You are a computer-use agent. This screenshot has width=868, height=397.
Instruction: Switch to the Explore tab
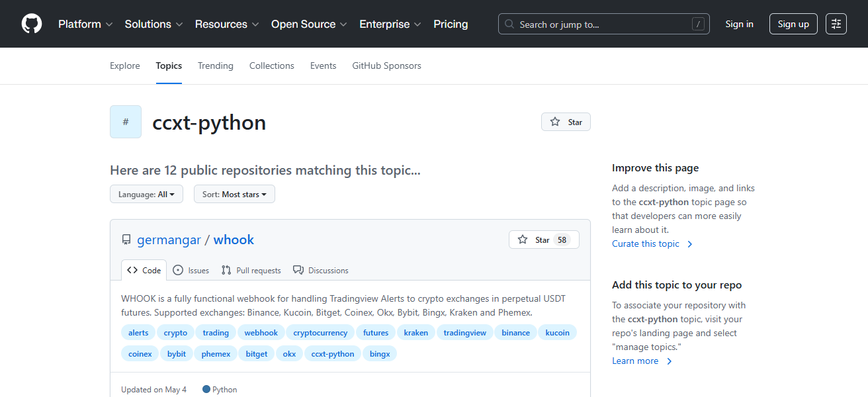pos(125,66)
